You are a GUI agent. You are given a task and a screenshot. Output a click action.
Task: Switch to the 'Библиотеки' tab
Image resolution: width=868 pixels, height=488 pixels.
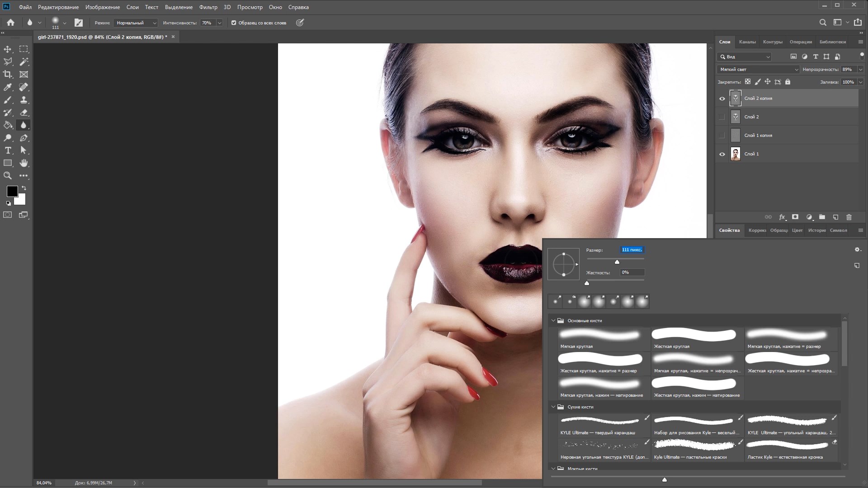tap(832, 42)
